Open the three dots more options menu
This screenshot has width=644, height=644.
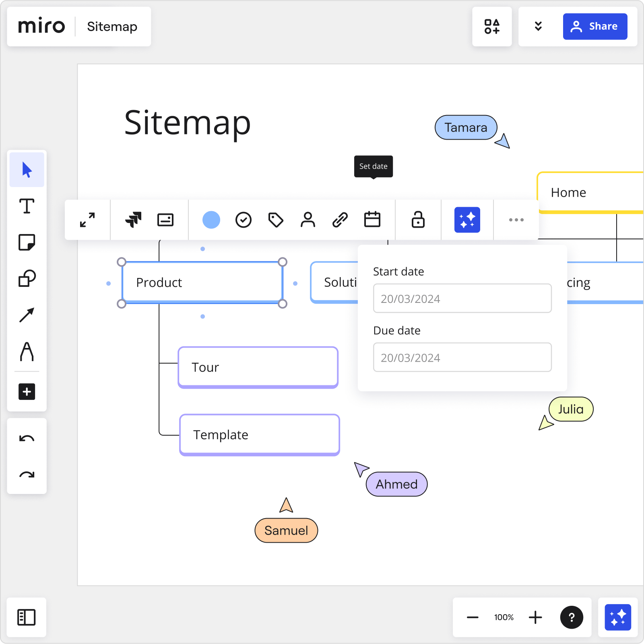[516, 220]
